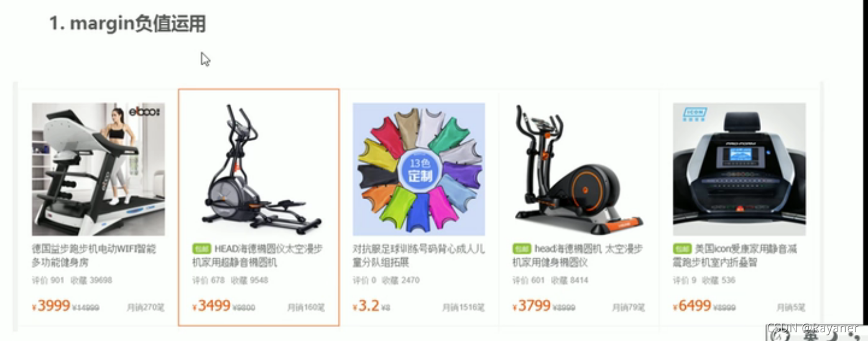Click 收藏 2470 on the vests product

tap(401, 281)
